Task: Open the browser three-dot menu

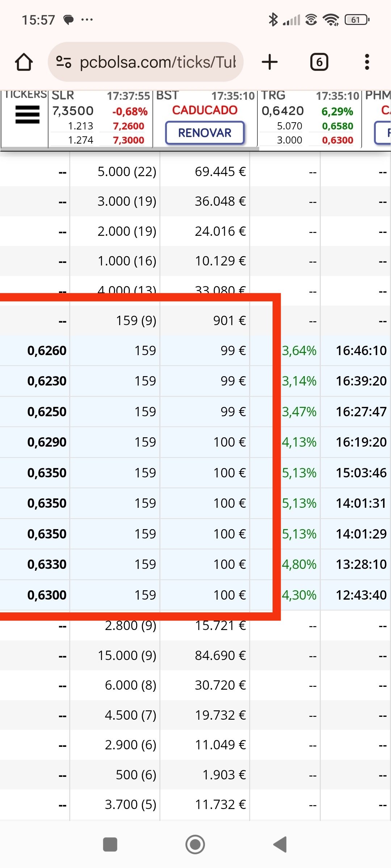Action: point(367,62)
